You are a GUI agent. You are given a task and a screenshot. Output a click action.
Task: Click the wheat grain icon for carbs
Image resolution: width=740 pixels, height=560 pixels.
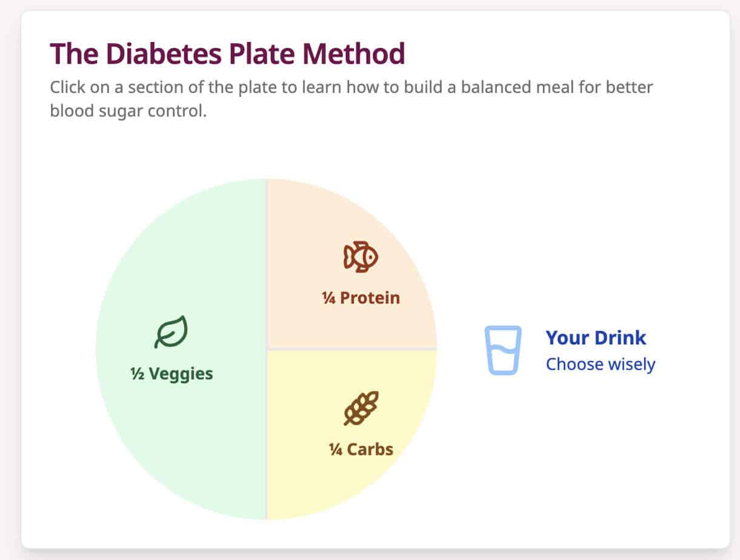pyautogui.click(x=361, y=408)
